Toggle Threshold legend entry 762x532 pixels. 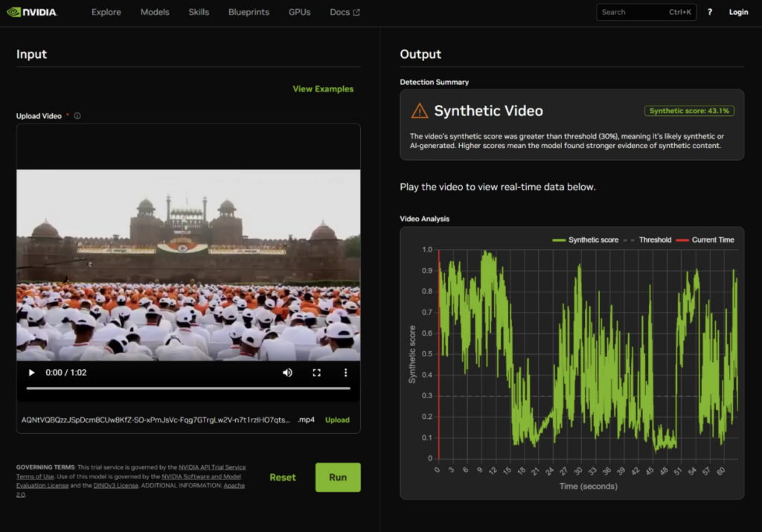[647, 240]
